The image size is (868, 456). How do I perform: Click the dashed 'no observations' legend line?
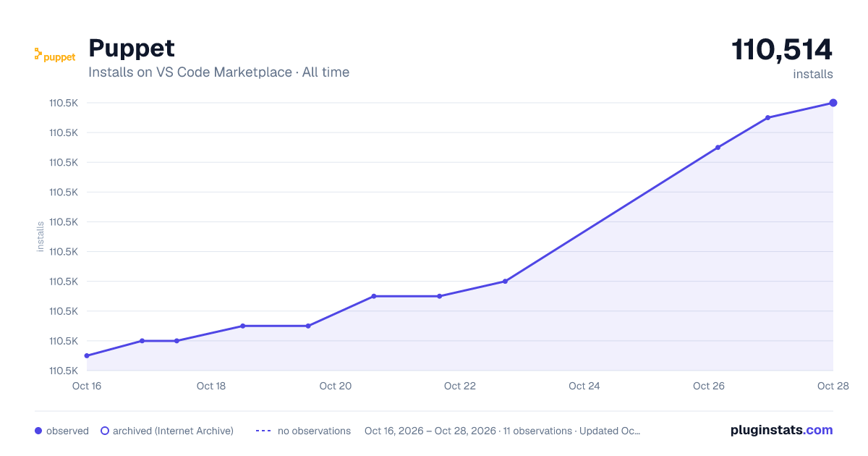click(263, 431)
